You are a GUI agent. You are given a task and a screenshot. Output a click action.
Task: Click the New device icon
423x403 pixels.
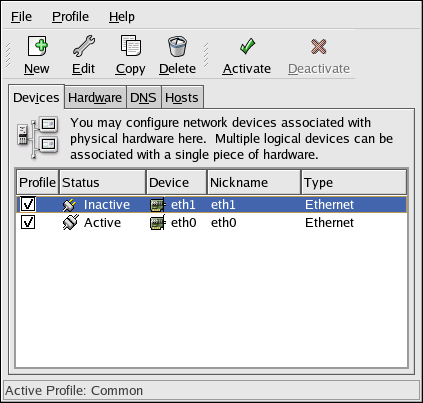coord(37,46)
